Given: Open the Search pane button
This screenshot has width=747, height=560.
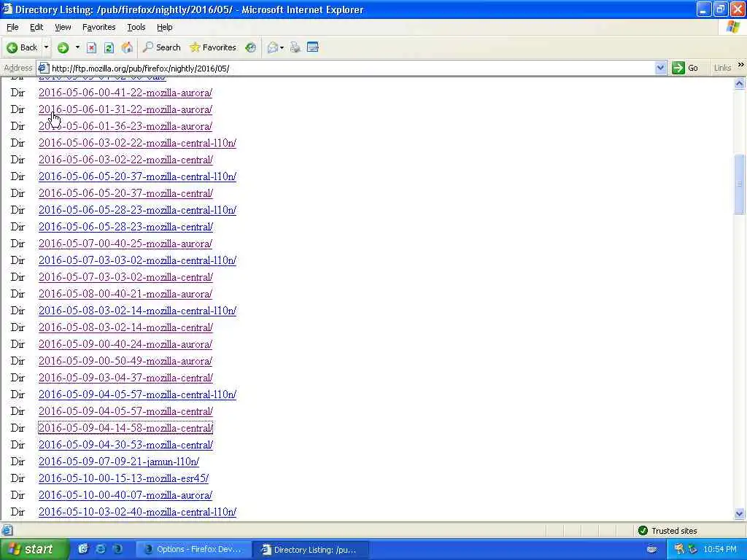Looking at the screenshot, I should click(161, 47).
